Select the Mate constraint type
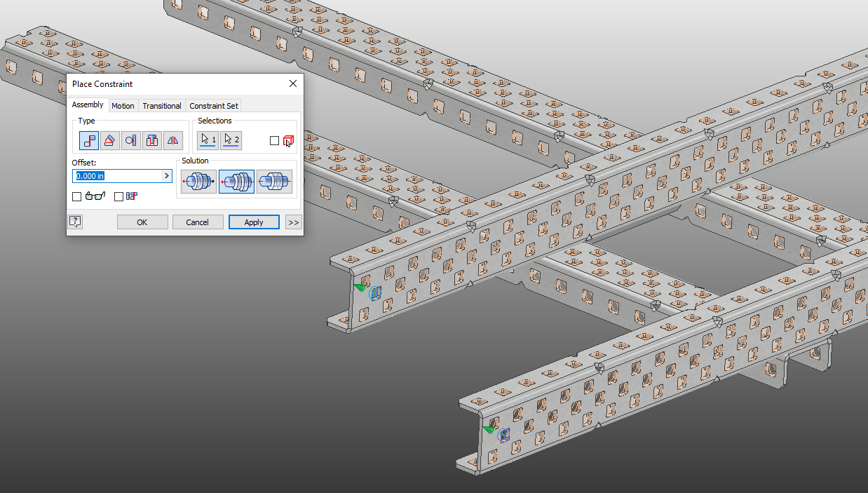Screen dimensions: 868x493 tap(89, 140)
